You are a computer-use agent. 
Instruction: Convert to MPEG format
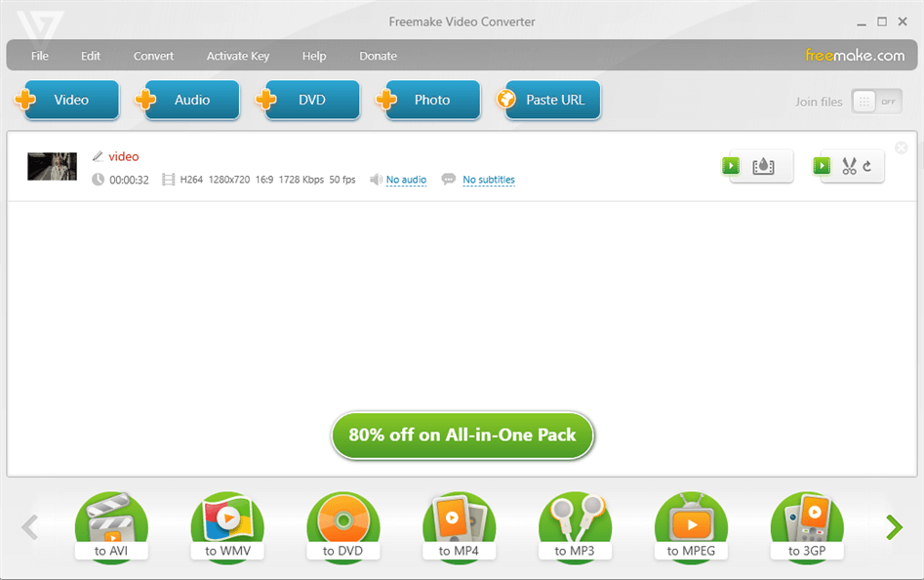[x=691, y=527]
